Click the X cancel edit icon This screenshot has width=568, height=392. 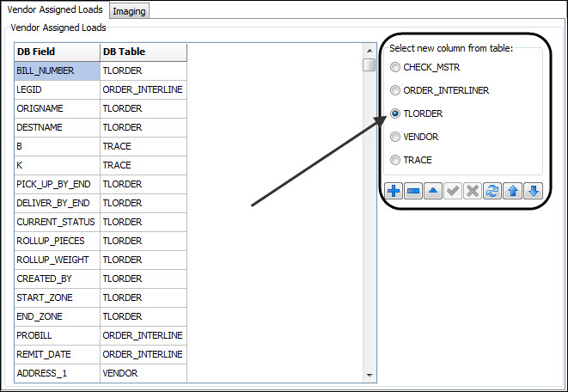[473, 191]
